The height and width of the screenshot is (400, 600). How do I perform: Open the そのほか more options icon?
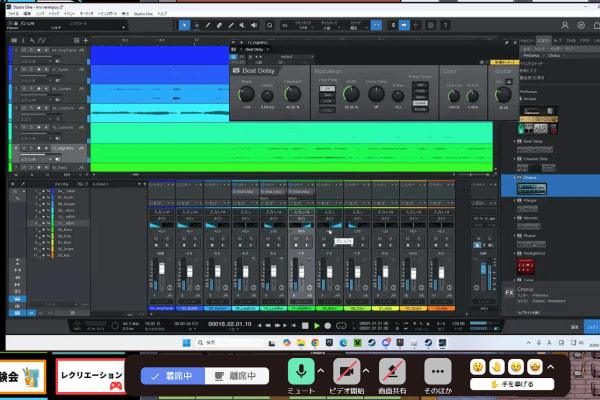coord(435,369)
